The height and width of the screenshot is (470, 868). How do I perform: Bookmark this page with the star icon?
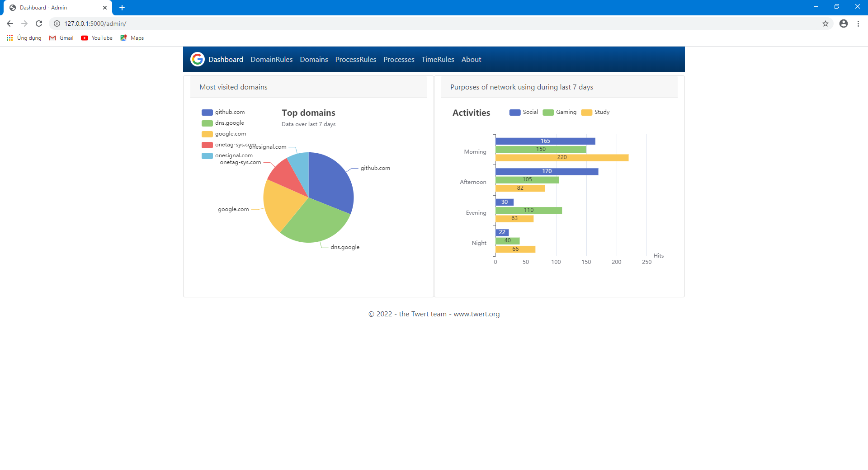point(826,23)
